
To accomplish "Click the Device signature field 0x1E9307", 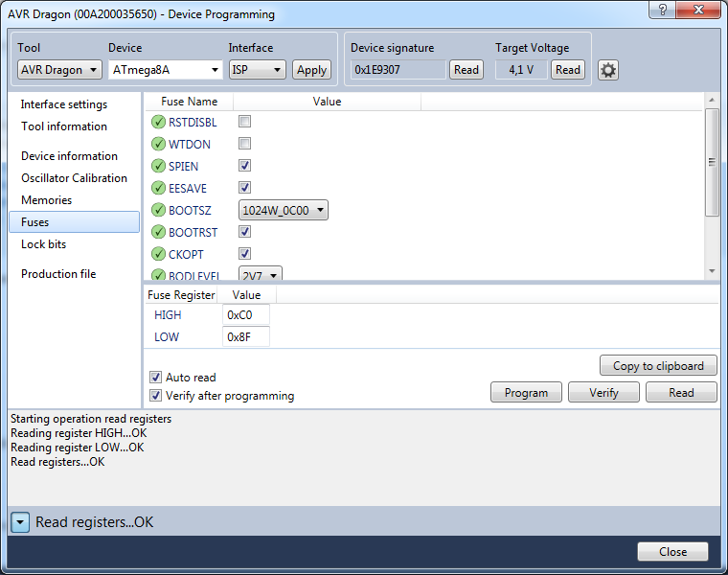I will (398, 70).
